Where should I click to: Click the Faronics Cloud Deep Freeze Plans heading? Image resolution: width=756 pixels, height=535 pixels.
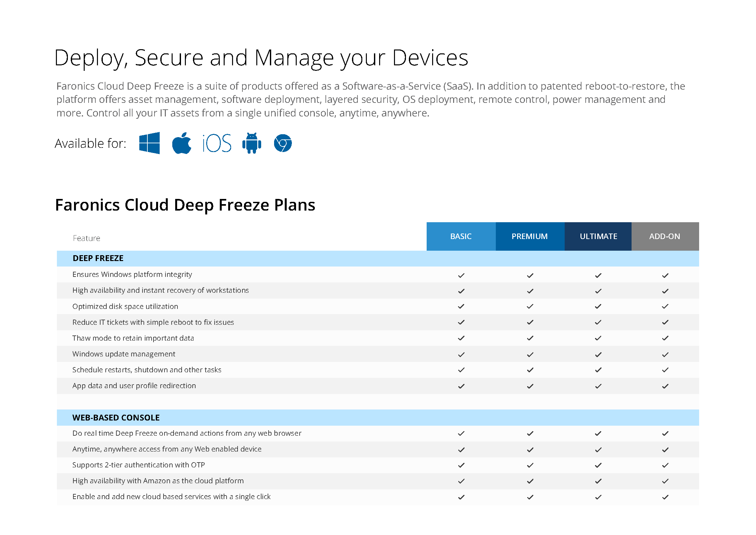click(186, 205)
